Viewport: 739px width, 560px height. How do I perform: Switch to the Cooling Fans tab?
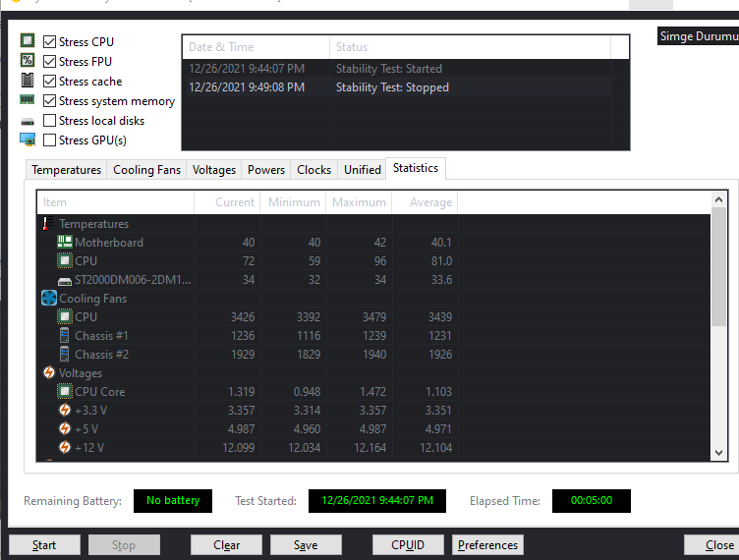click(x=146, y=170)
